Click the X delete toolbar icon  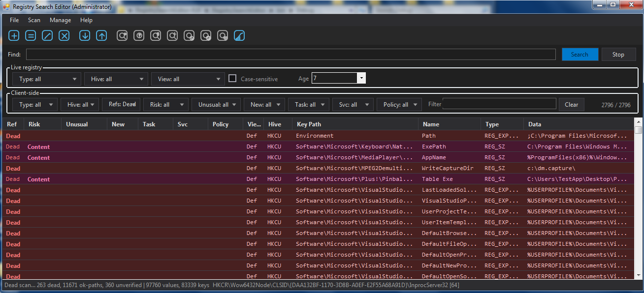(64, 35)
